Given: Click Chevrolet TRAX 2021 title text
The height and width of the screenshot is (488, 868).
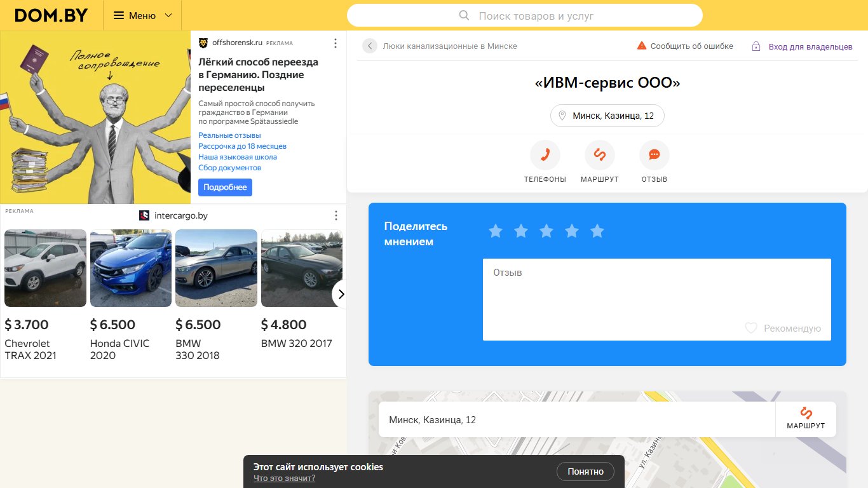Looking at the screenshot, I should tap(31, 349).
